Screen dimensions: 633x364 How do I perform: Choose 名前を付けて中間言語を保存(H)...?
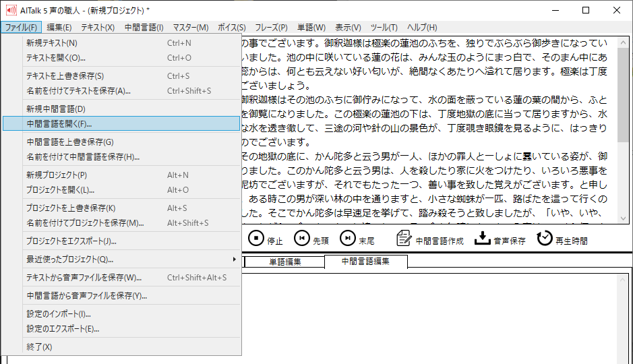pyautogui.click(x=121, y=157)
